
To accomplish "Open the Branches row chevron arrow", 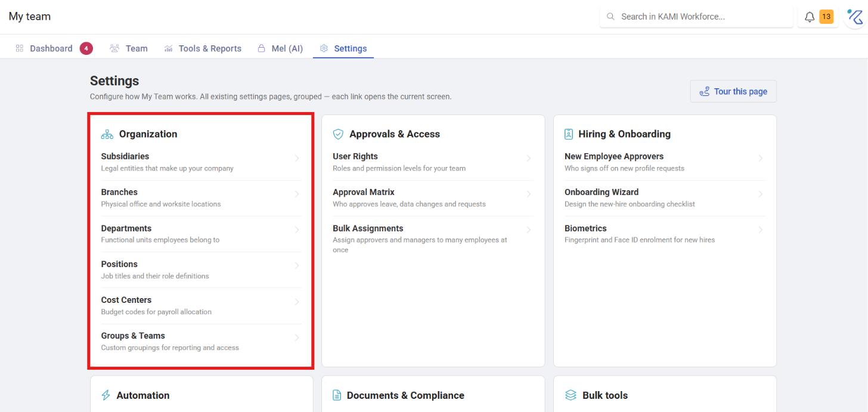I will click(x=297, y=194).
